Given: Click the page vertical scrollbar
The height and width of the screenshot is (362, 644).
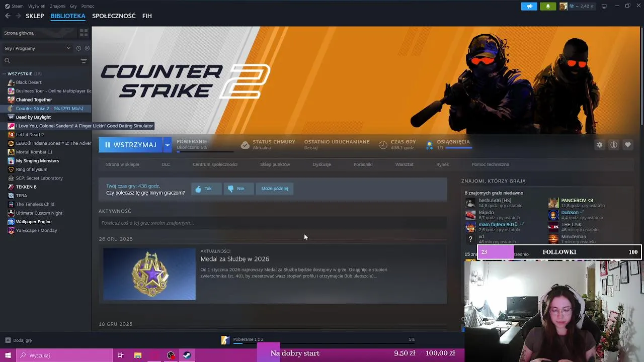Looking at the screenshot, I should click(641, 75).
